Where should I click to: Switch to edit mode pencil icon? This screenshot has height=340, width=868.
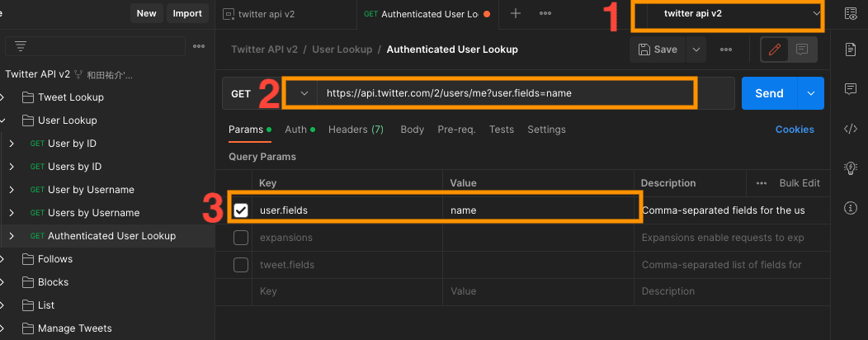coord(775,50)
